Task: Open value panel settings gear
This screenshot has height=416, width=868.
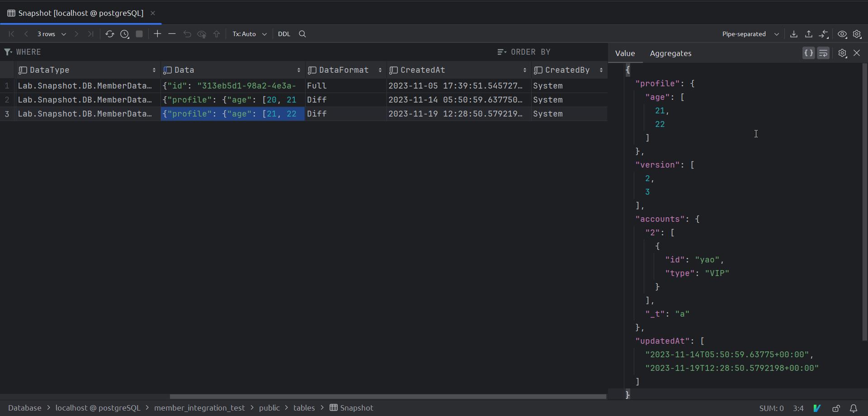Action: [x=842, y=53]
